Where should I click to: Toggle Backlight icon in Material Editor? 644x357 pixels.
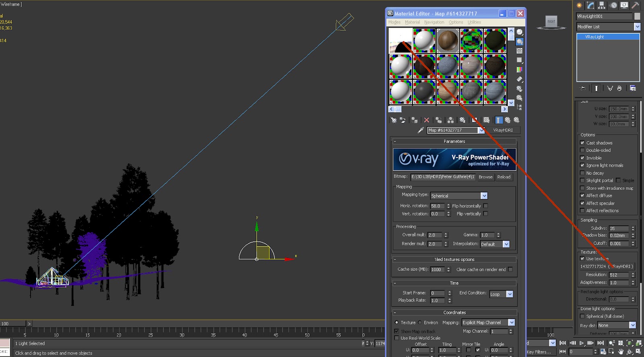click(x=520, y=42)
